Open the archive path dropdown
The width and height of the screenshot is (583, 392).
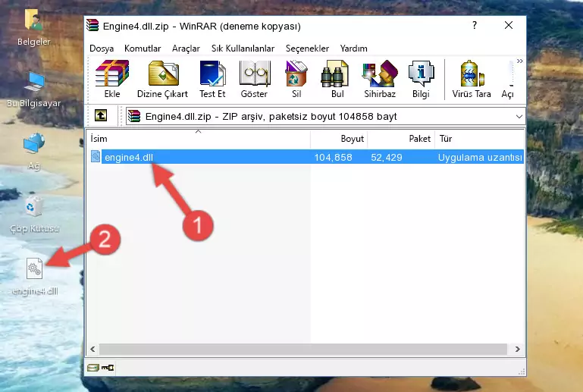click(x=519, y=117)
